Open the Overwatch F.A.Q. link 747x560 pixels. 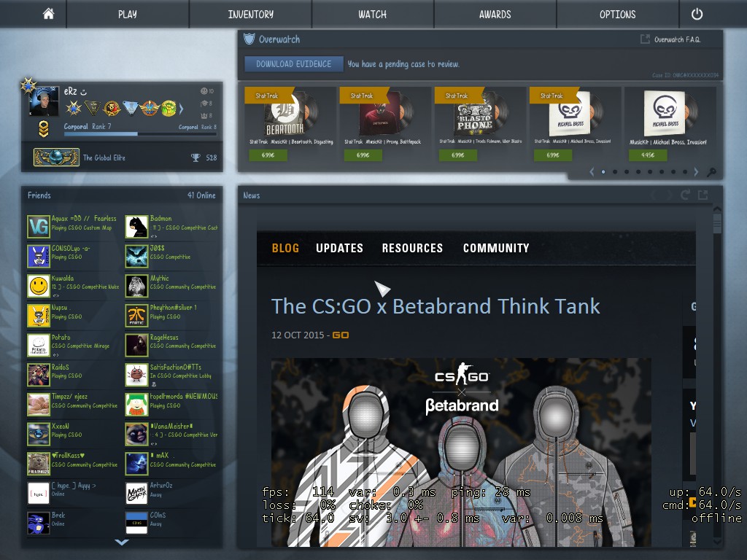[677, 39]
